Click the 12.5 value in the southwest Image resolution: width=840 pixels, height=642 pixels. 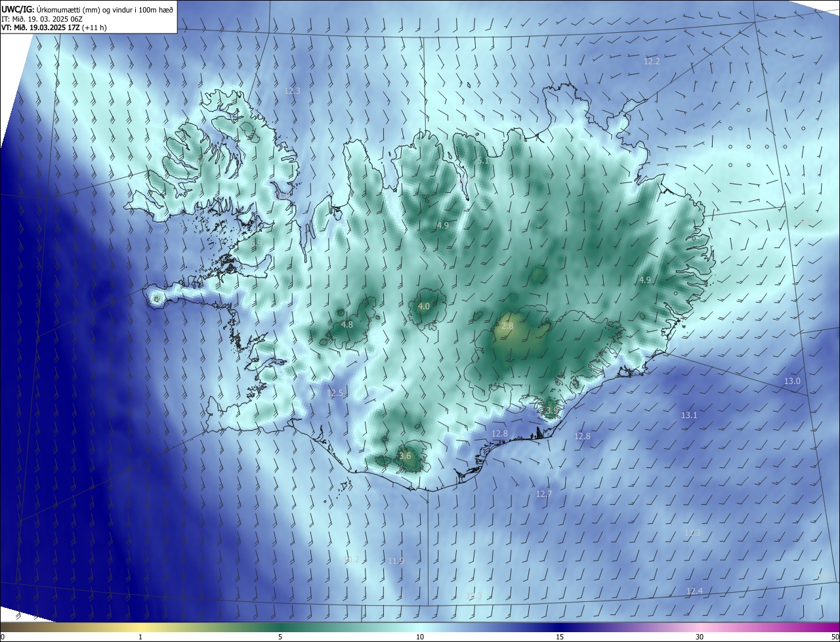[x=335, y=393]
